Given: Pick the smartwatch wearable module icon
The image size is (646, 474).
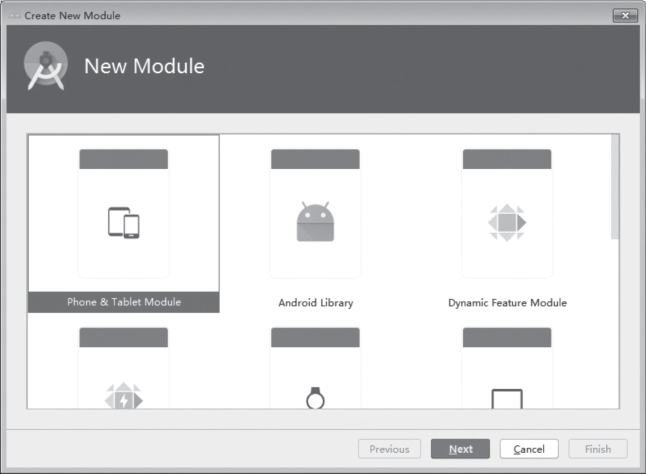Looking at the screenshot, I should click(315, 399).
